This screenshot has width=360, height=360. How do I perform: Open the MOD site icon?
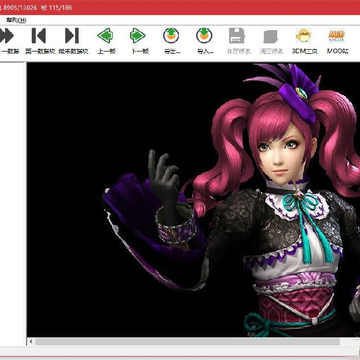click(x=337, y=36)
